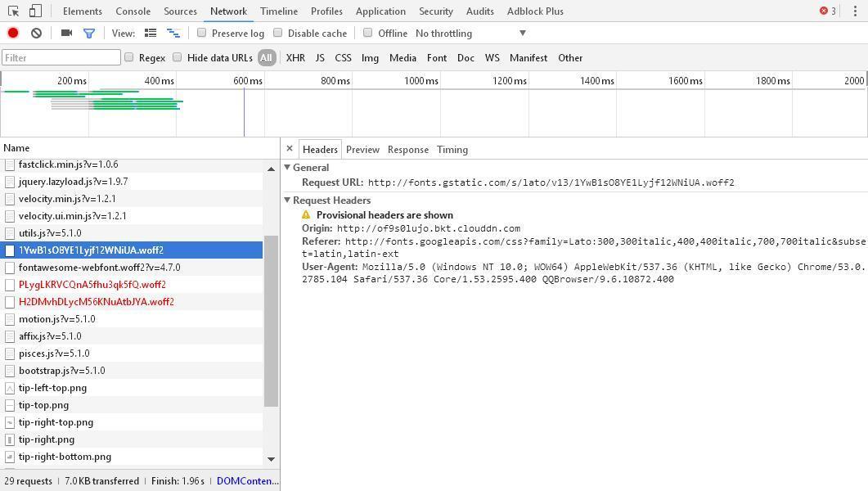Viewport: 868px width, 491px height.
Task: Click the Provisional headers warning icon
Action: (306, 214)
